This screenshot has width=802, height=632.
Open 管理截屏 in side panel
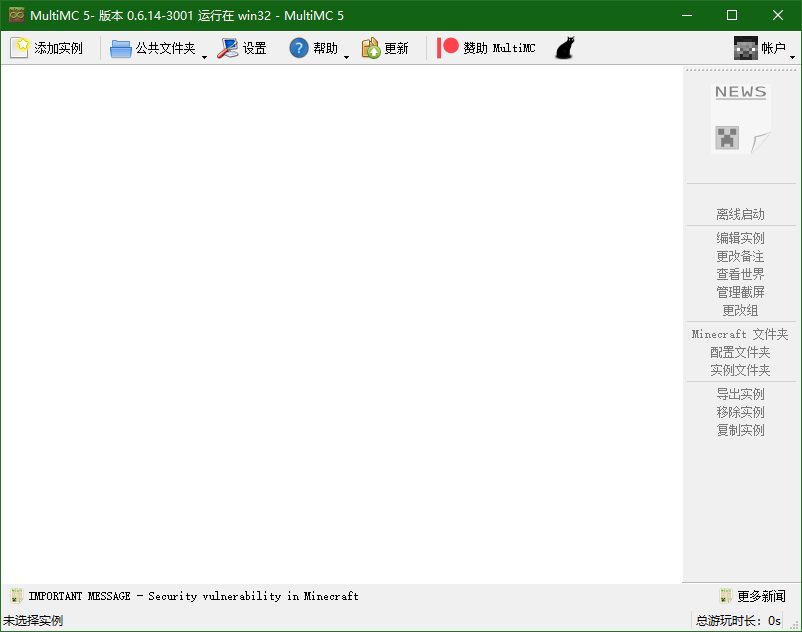[x=740, y=292]
